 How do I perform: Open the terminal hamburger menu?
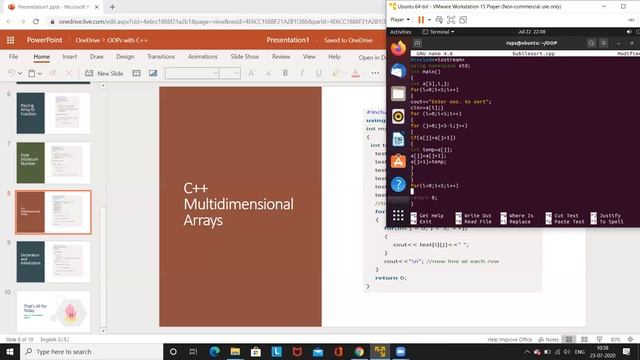[604, 43]
